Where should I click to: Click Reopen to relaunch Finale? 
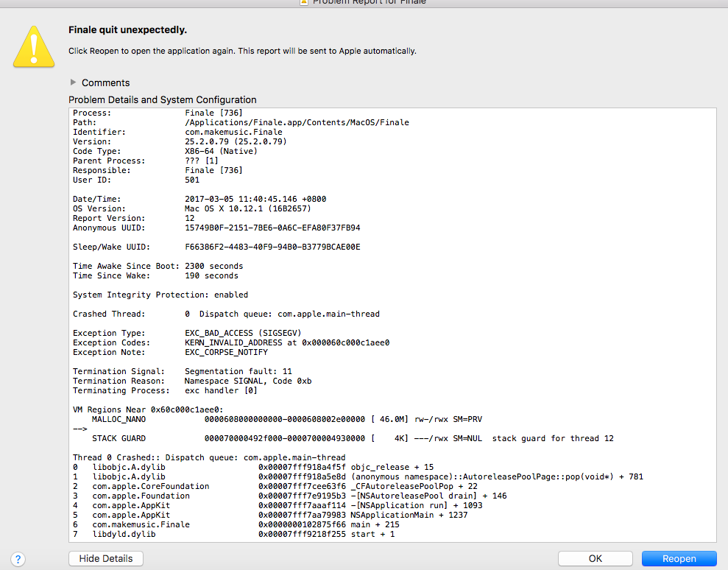[679, 559]
